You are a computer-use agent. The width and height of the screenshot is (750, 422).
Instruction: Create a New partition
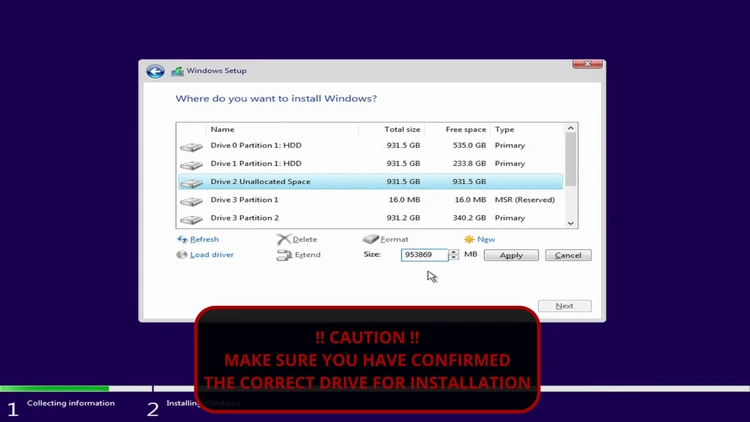(x=486, y=239)
